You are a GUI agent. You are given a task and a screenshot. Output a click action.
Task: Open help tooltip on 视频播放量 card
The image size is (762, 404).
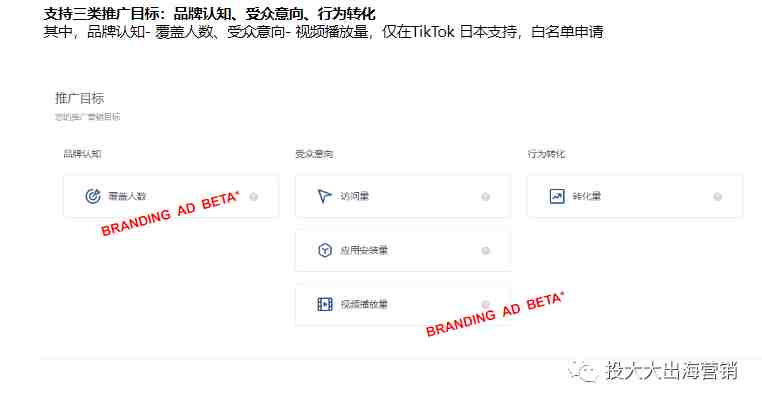pos(485,304)
